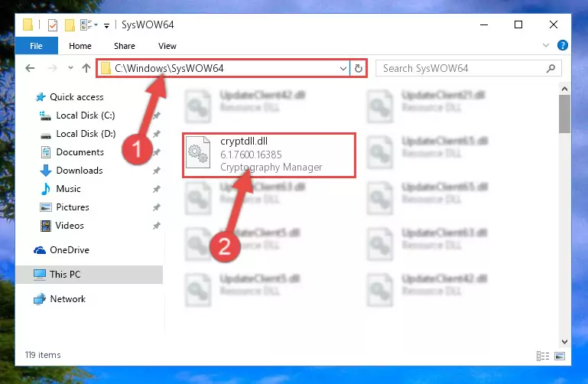Screen dimensions: 588x384
Task: Open the File menu
Action: pos(37,46)
